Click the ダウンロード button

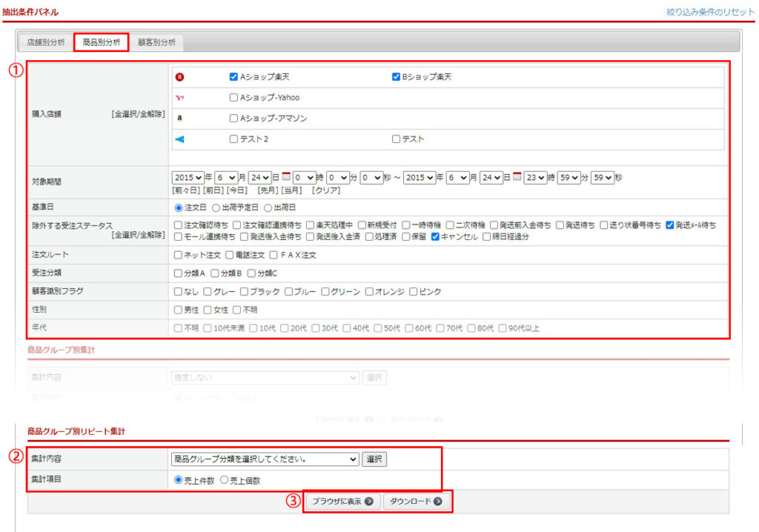point(417,502)
